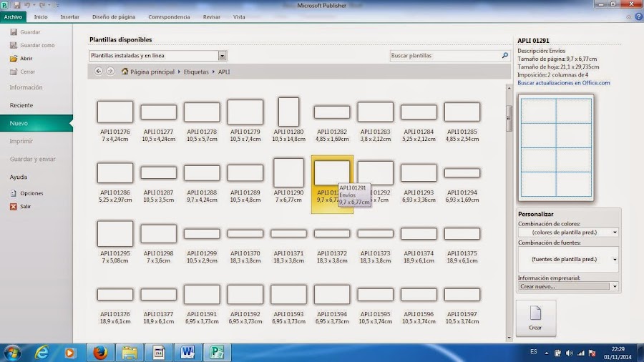Viewport: 644px width, 362px height.
Task: Switch to the Vista tab
Action: [239, 17]
